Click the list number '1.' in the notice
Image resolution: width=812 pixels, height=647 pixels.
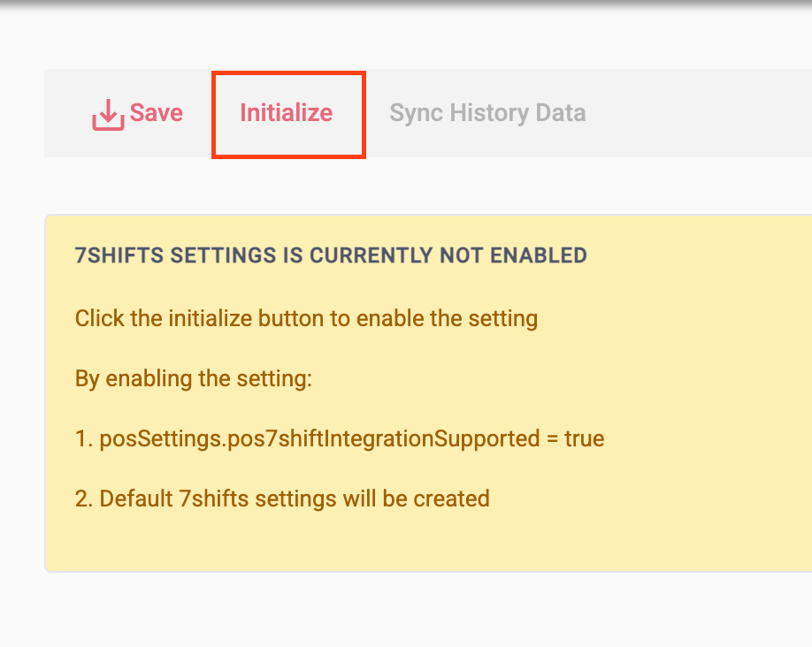[x=84, y=438]
